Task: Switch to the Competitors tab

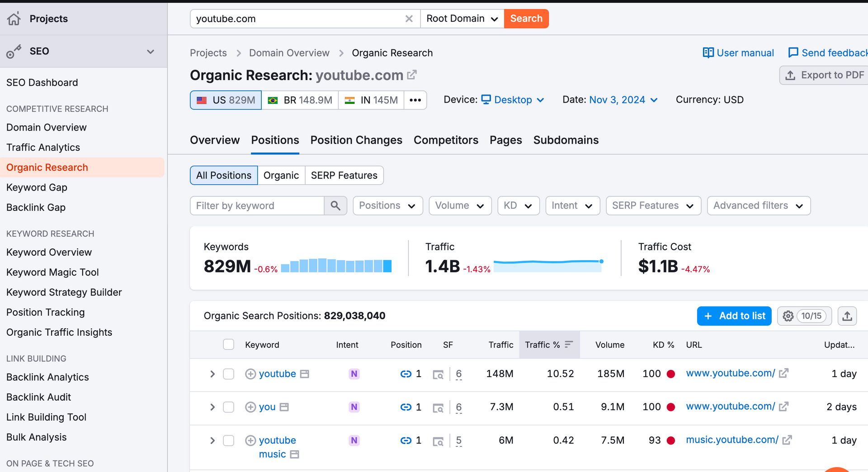Action: click(446, 140)
